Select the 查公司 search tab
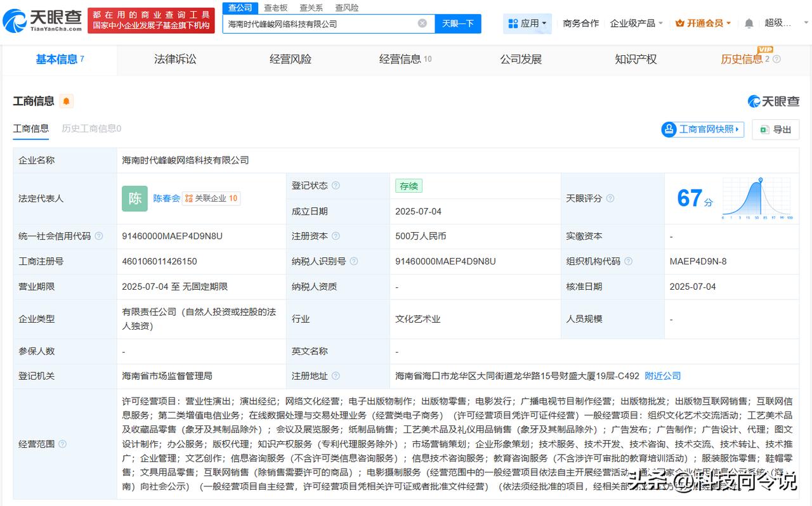 click(x=240, y=8)
